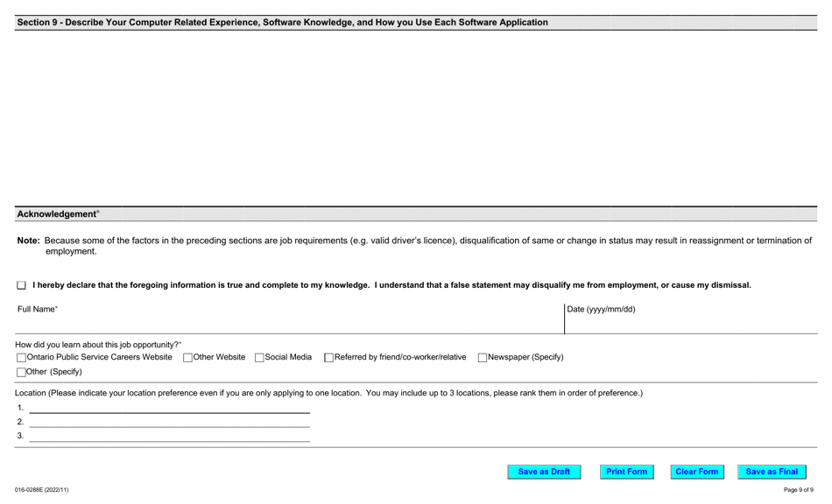Screen dimensions: 832x504
Task: Check the declaration checkbox above Full Name
Action: pos(19,284)
